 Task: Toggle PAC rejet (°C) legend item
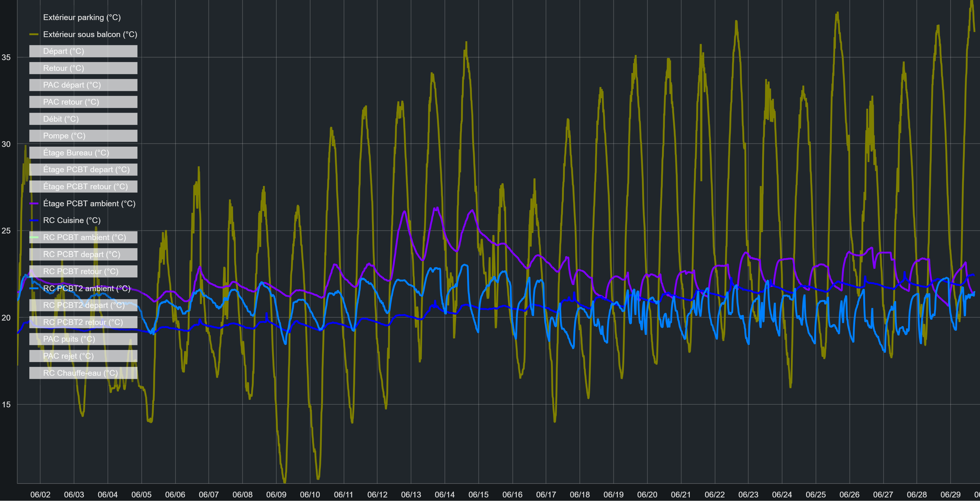pyautogui.click(x=68, y=356)
